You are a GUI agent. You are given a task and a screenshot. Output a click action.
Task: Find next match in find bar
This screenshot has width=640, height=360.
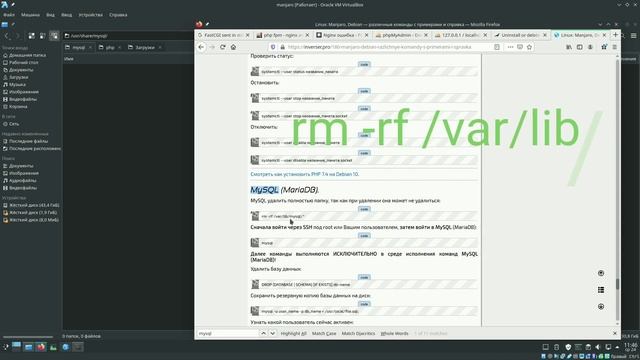tap(273, 333)
